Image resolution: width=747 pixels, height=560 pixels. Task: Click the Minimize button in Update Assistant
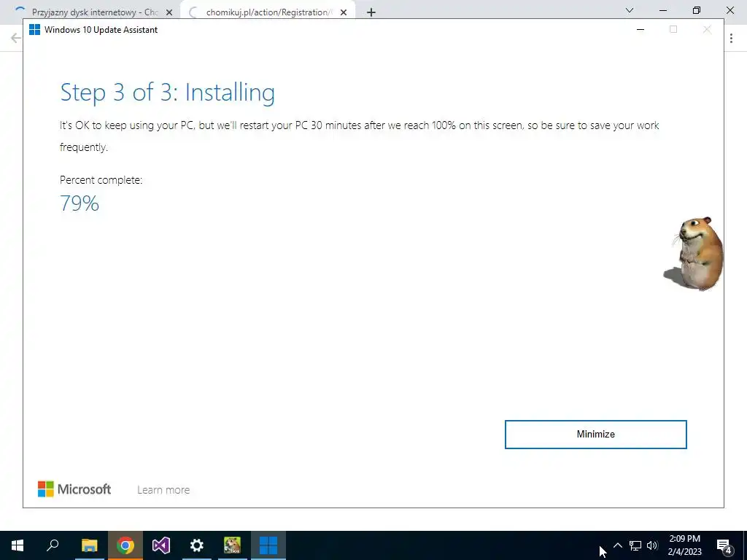[595, 435]
